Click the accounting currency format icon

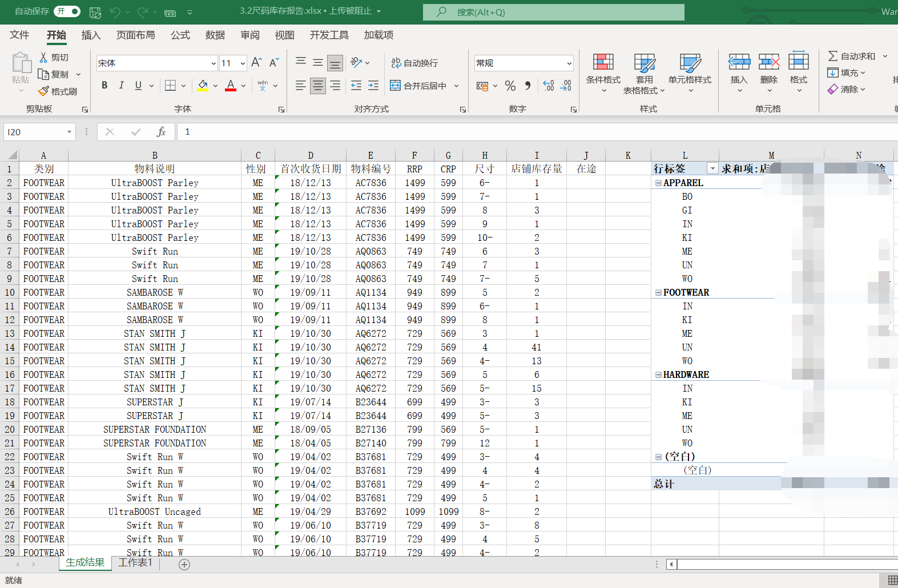[482, 86]
